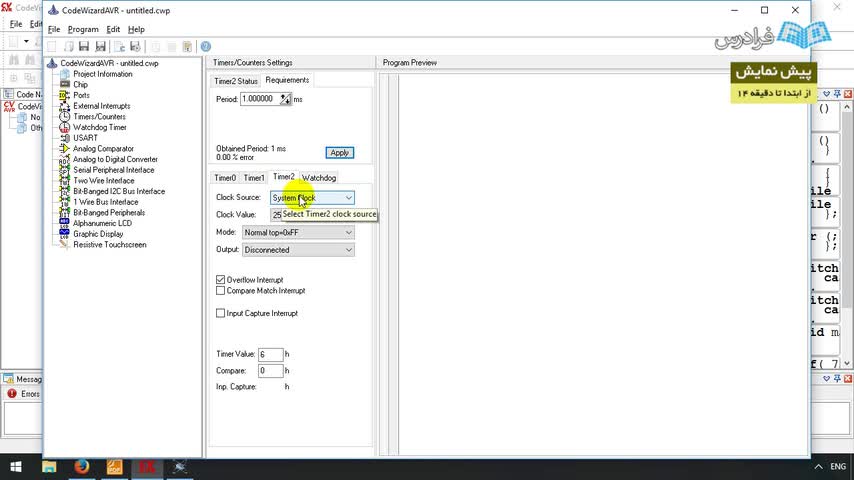The height and width of the screenshot is (480, 854).
Task: Click the Timer Value input field
Action: [x=271, y=355]
